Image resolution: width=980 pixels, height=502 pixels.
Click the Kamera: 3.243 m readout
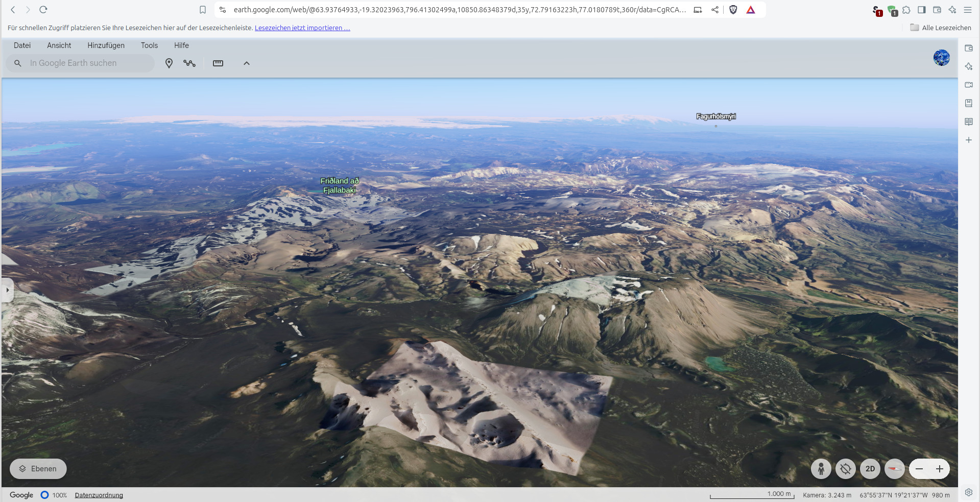click(827, 495)
